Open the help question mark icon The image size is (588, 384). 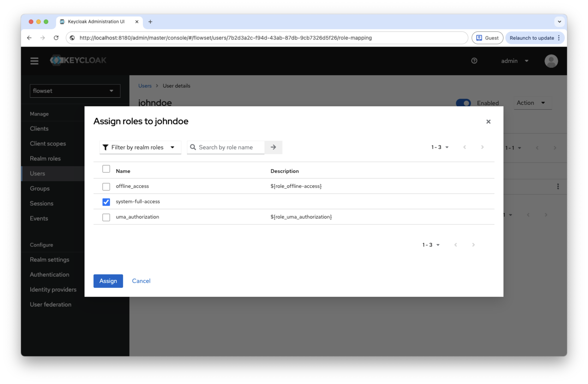tap(474, 61)
